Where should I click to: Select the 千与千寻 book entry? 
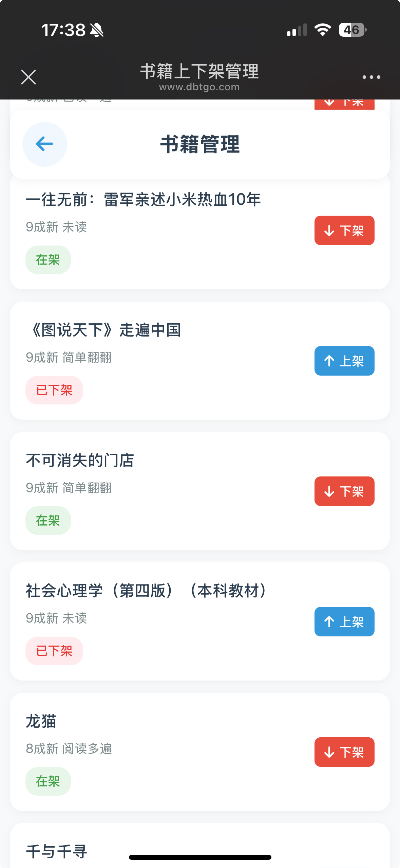(57, 851)
